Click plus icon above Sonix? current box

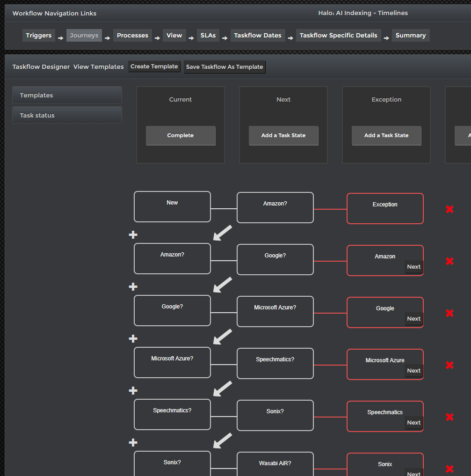pos(133,443)
